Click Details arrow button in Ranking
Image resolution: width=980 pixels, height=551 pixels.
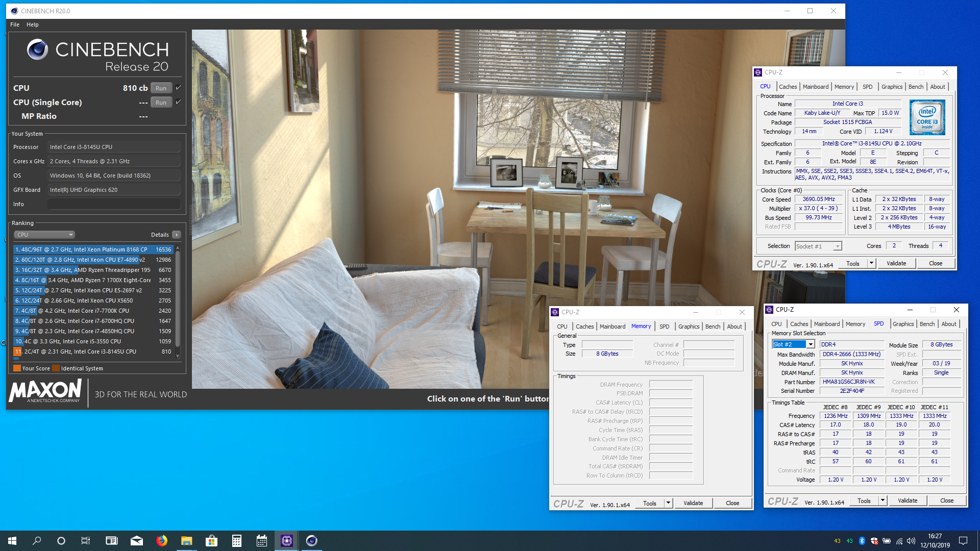(177, 235)
